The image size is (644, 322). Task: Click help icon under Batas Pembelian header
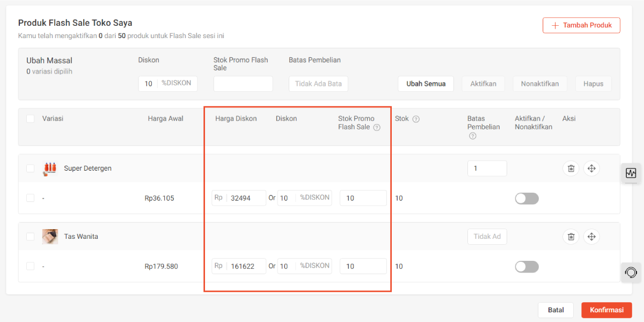[472, 136]
